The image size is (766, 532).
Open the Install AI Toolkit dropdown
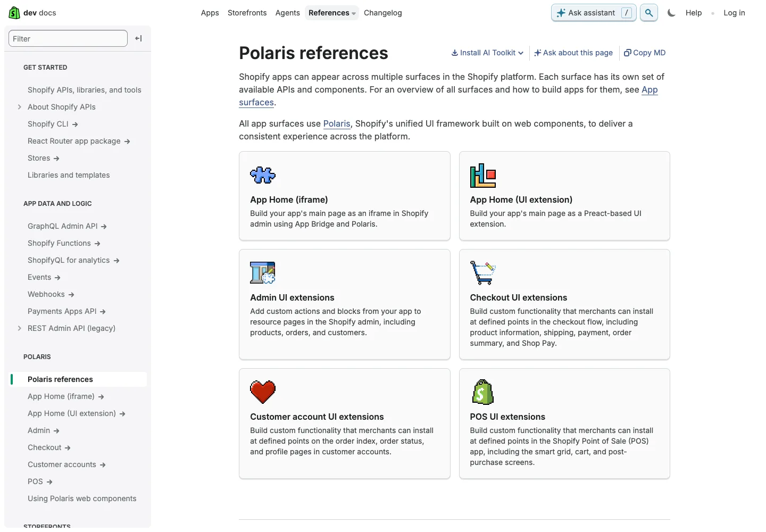[x=487, y=53]
